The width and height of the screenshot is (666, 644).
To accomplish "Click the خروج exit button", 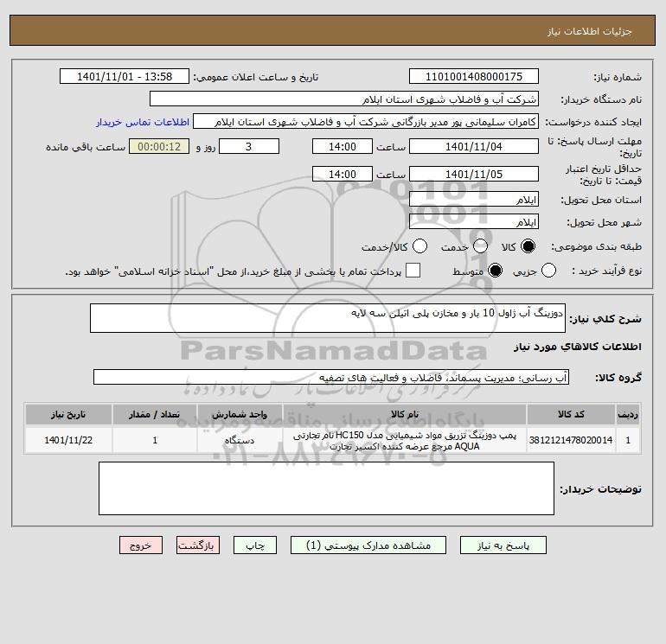I will [141, 545].
